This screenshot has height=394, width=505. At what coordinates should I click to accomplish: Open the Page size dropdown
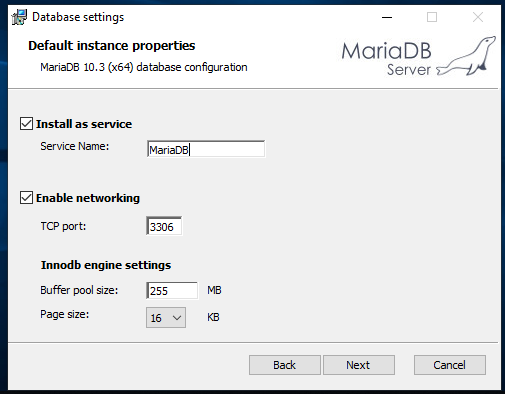click(166, 318)
